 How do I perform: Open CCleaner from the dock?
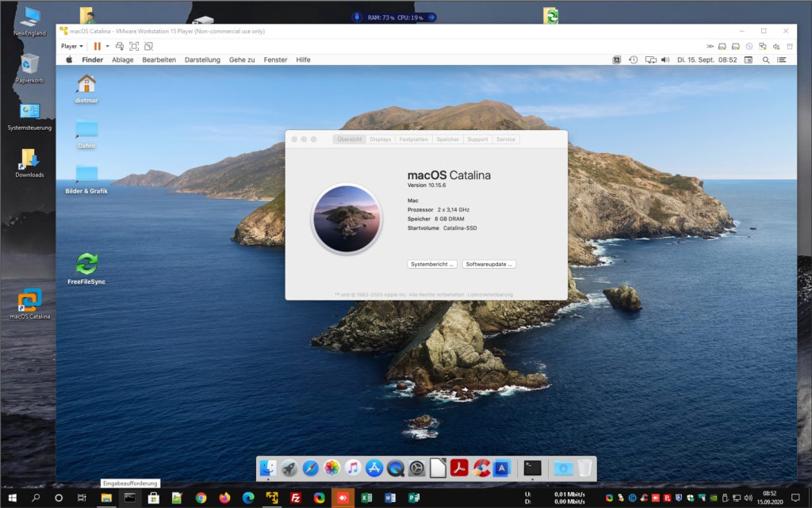pyautogui.click(x=481, y=468)
